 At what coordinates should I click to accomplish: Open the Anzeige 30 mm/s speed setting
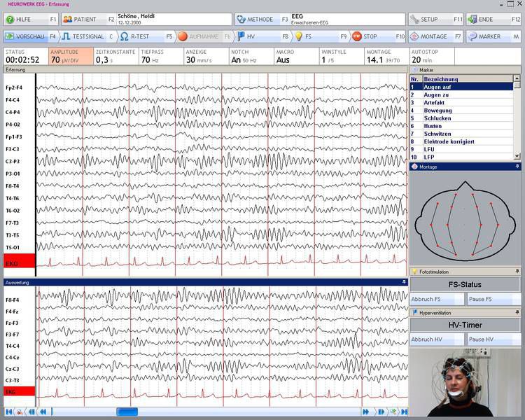coord(204,57)
